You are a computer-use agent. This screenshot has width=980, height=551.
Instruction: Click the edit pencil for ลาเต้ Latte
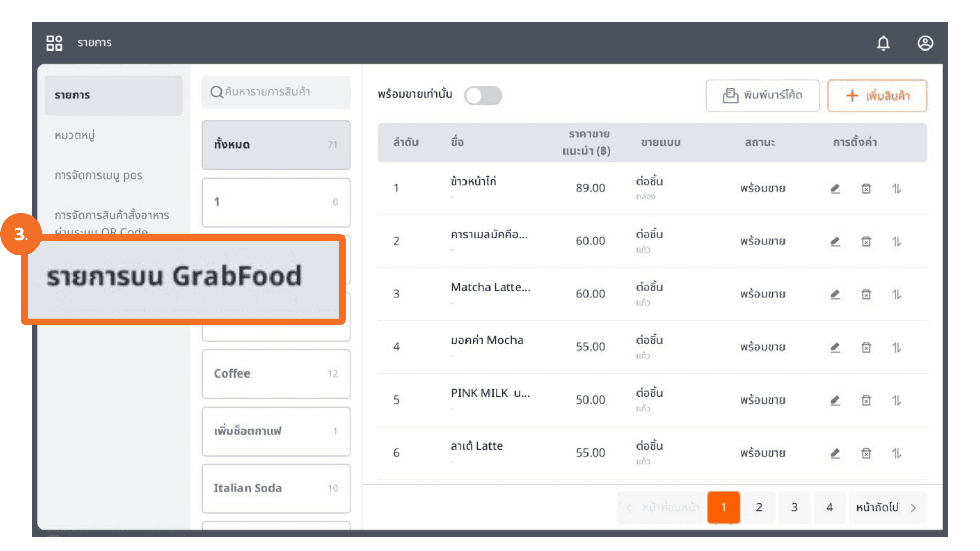(x=835, y=453)
